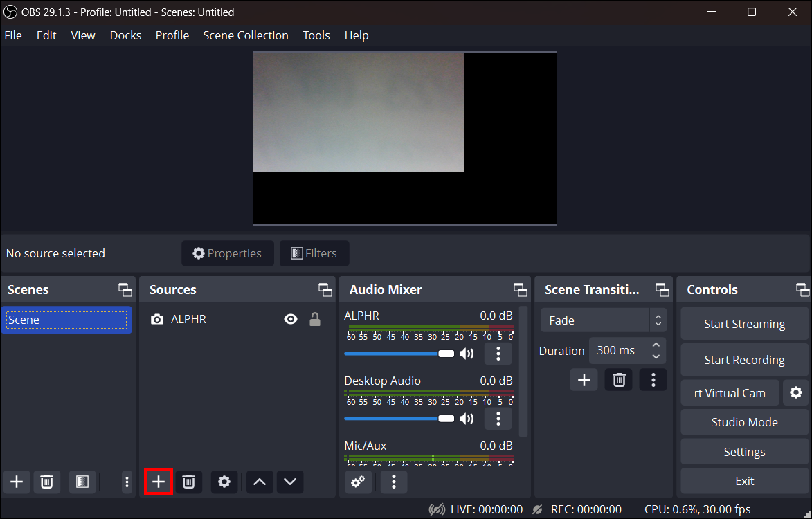Screen dimensions: 812x519
Task: Toggle lock on the ALPHR source
Action: click(x=315, y=319)
